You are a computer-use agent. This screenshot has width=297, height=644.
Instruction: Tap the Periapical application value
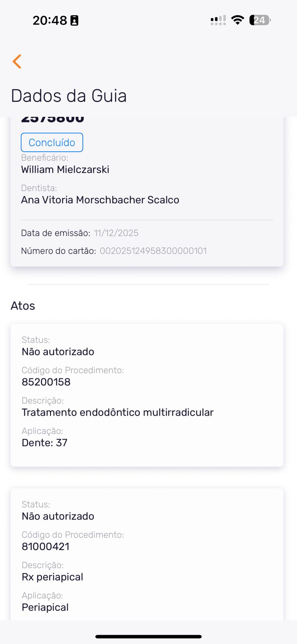45,607
